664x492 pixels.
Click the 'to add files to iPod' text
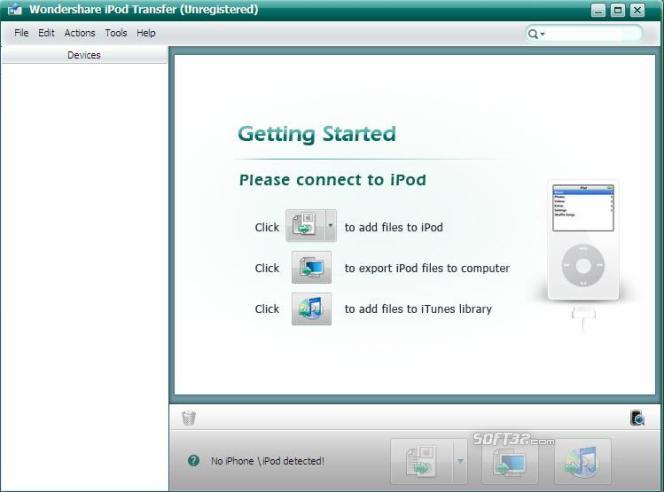tap(394, 227)
